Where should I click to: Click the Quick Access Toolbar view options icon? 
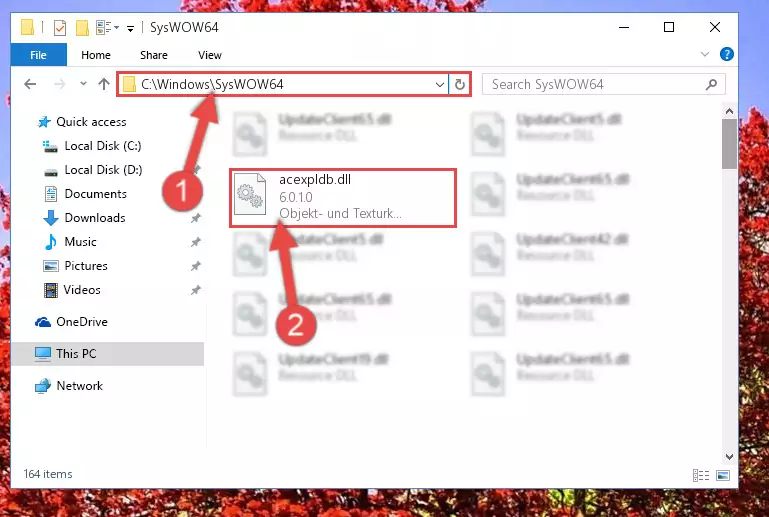point(107,28)
